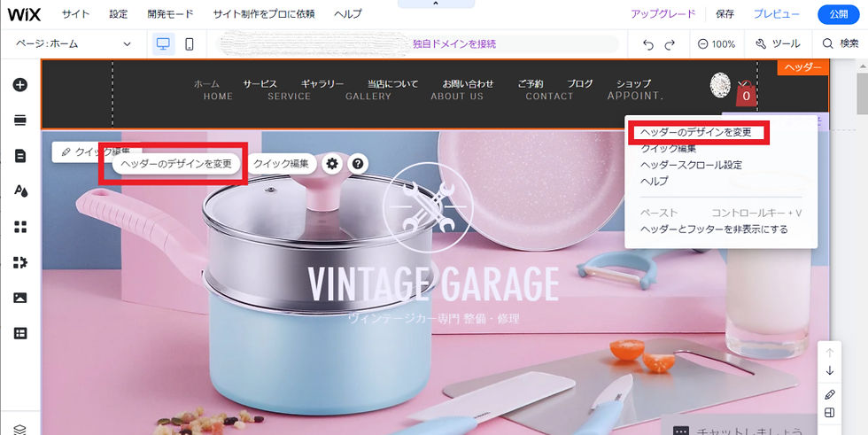
Task: Click the 公開 publish button
Action: click(838, 14)
